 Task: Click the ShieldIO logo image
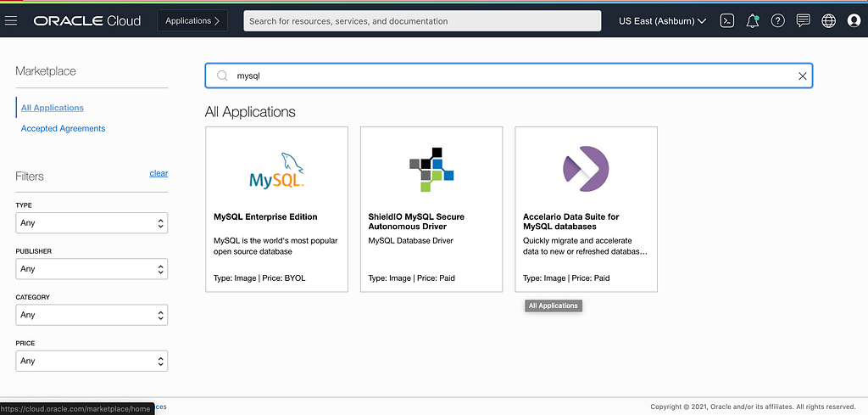point(431,170)
